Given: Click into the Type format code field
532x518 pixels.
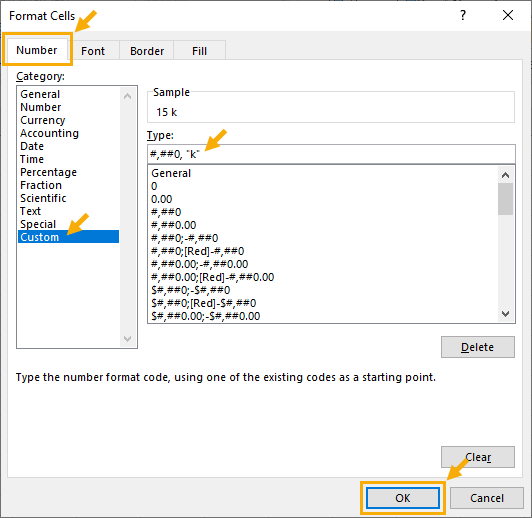Looking at the screenshot, I should pyautogui.click(x=331, y=154).
